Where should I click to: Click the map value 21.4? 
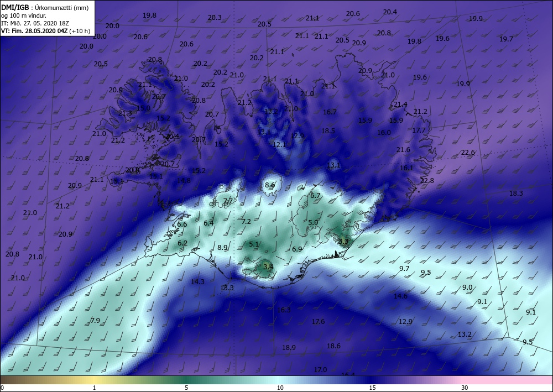(400, 104)
